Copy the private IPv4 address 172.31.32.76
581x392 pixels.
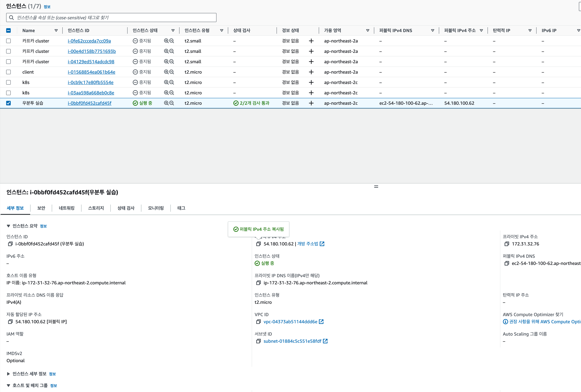pyautogui.click(x=507, y=244)
